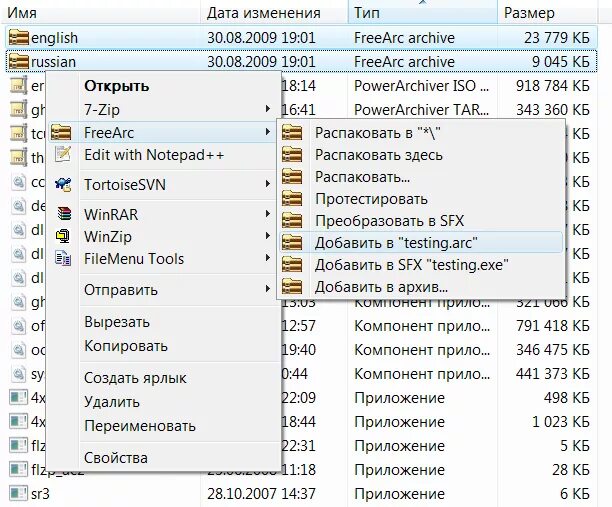Viewport: 612px width, 507px height.
Task: Click the WinRAR books icon
Action: 64,214
